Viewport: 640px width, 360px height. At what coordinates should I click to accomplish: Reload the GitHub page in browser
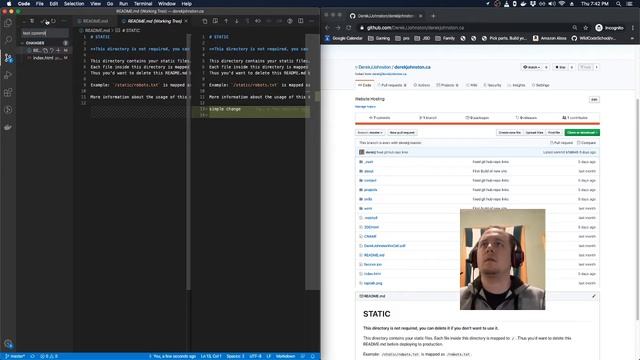point(349,28)
